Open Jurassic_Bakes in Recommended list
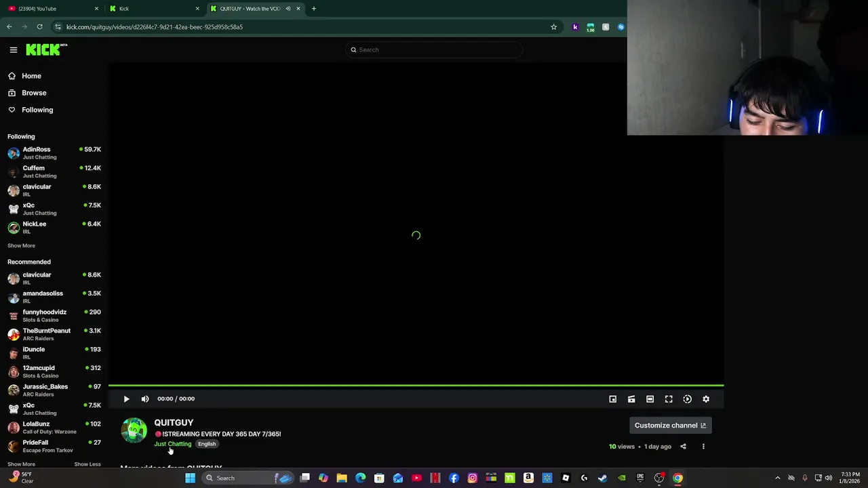868x488 pixels. click(x=54, y=390)
